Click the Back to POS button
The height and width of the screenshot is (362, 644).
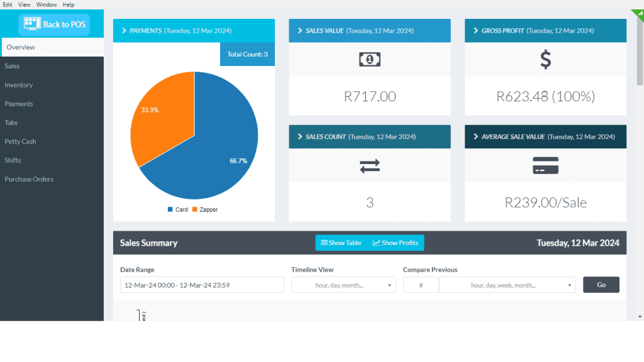pyautogui.click(x=55, y=24)
